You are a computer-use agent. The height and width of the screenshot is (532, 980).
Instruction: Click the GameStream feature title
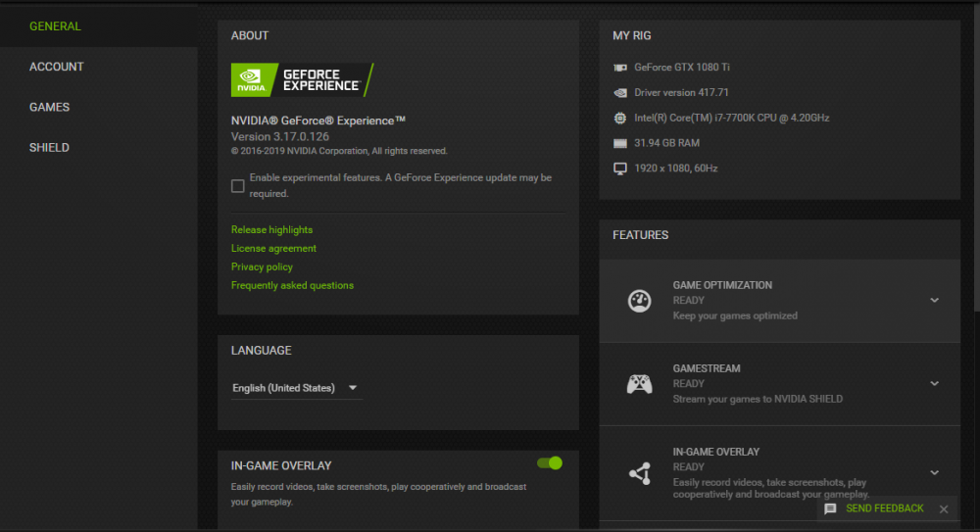pos(707,368)
